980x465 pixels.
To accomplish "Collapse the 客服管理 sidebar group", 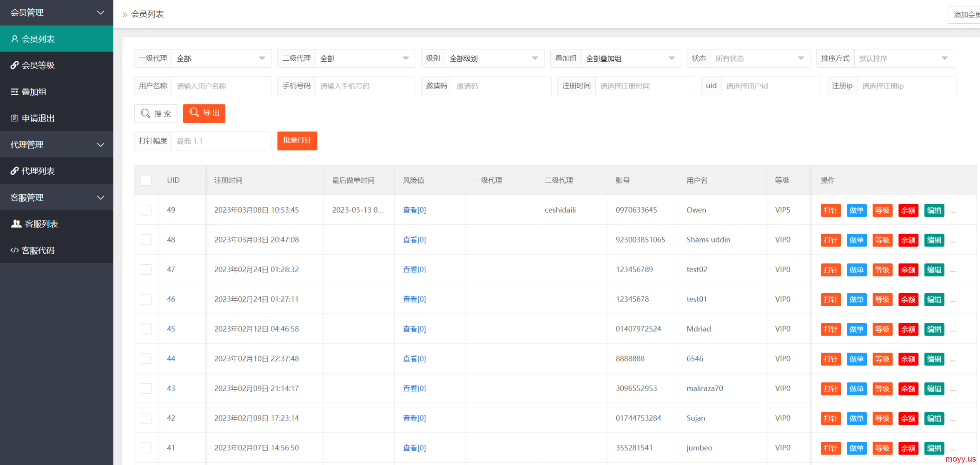I will (57, 198).
